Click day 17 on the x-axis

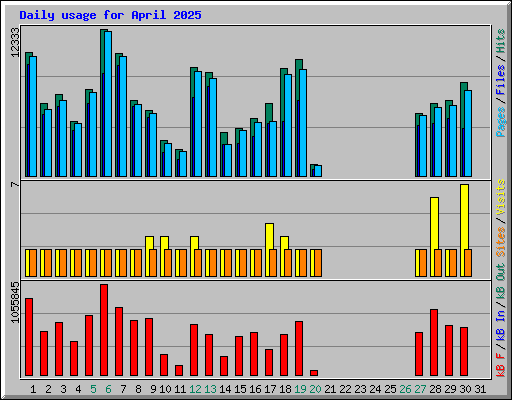pyautogui.click(x=270, y=389)
